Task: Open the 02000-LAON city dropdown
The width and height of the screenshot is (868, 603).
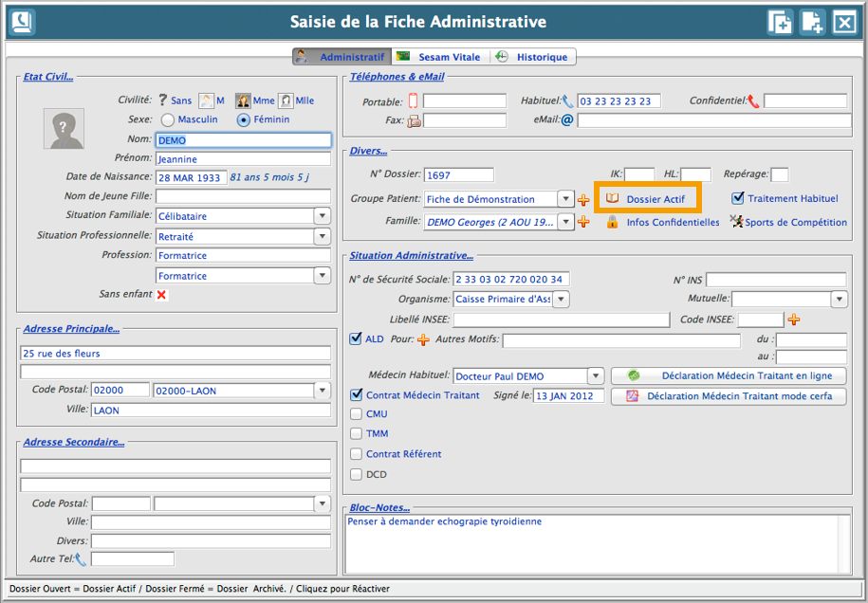Action: (x=323, y=391)
